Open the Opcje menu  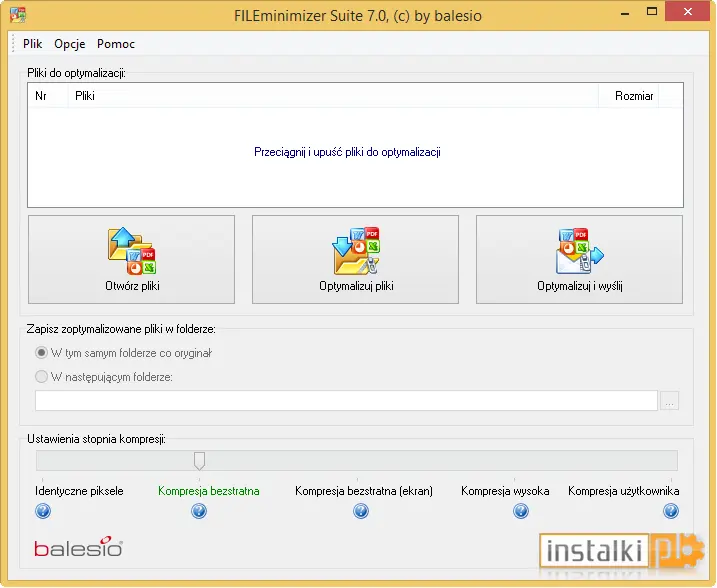pos(70,44)
